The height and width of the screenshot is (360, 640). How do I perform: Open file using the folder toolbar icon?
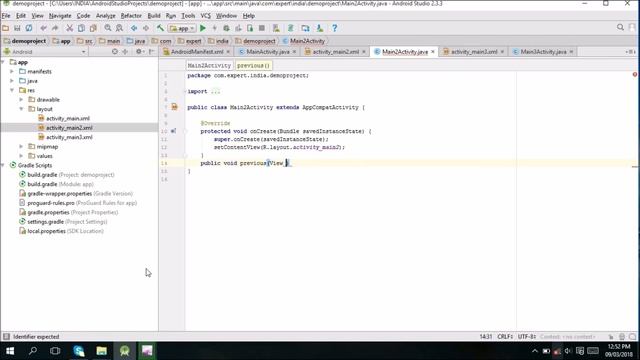pyautogui.click(x=5, y=28)
